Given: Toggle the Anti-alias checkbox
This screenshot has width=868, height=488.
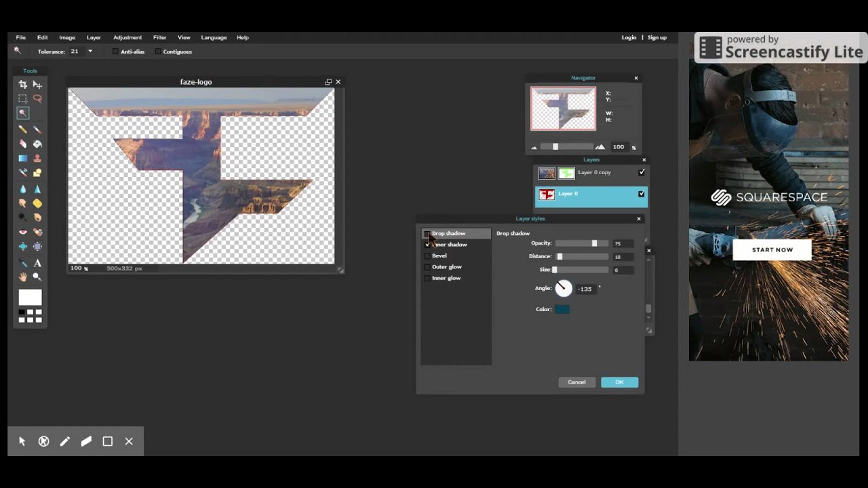Looking at the screenshot, I should tap(115, 52).
